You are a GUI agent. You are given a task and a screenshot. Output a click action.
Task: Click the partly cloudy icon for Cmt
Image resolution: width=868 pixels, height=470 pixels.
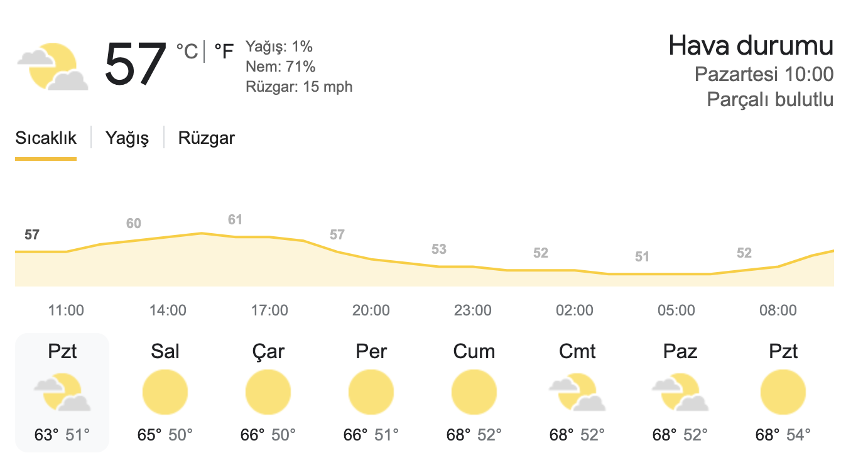click(577, 393)
